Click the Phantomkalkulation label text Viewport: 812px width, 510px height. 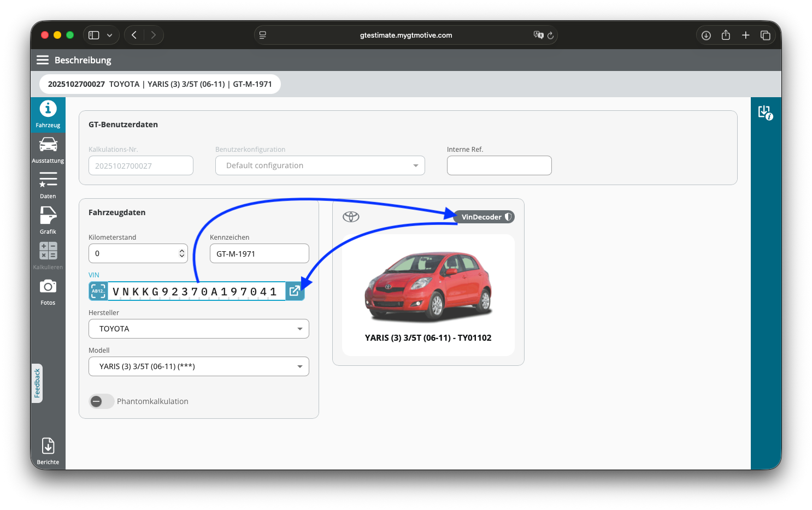click(152, 401)
